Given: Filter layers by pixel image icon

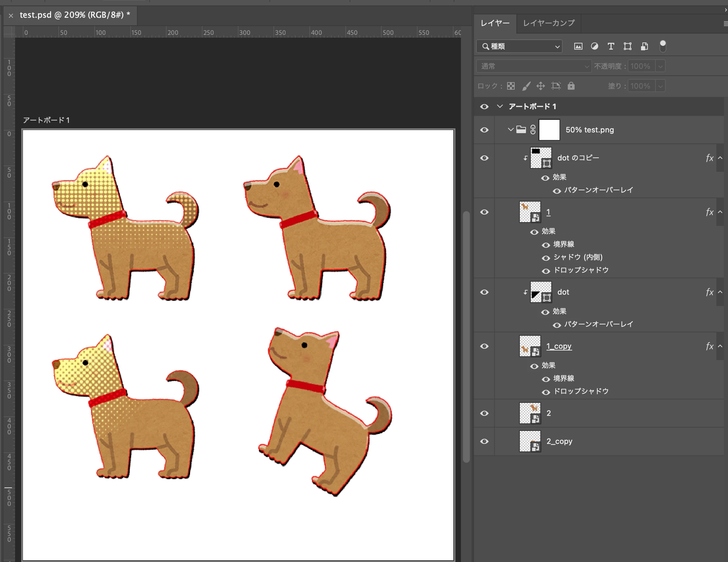Looking at the screenshot, I should click(x=578, y=46).
